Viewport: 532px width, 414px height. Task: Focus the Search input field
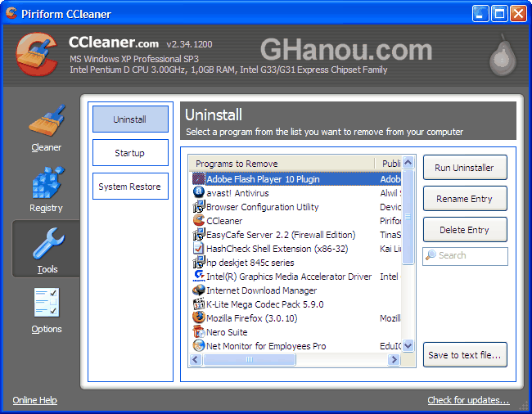465,256
